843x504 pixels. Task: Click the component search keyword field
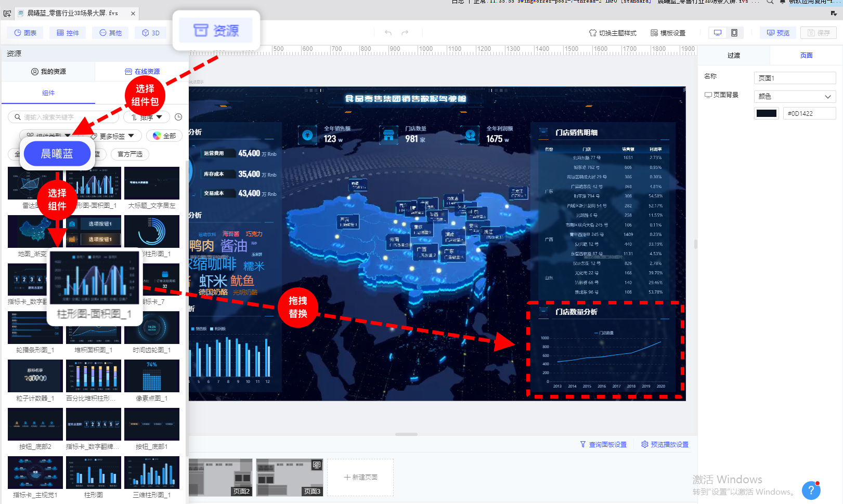click(63, 117)
